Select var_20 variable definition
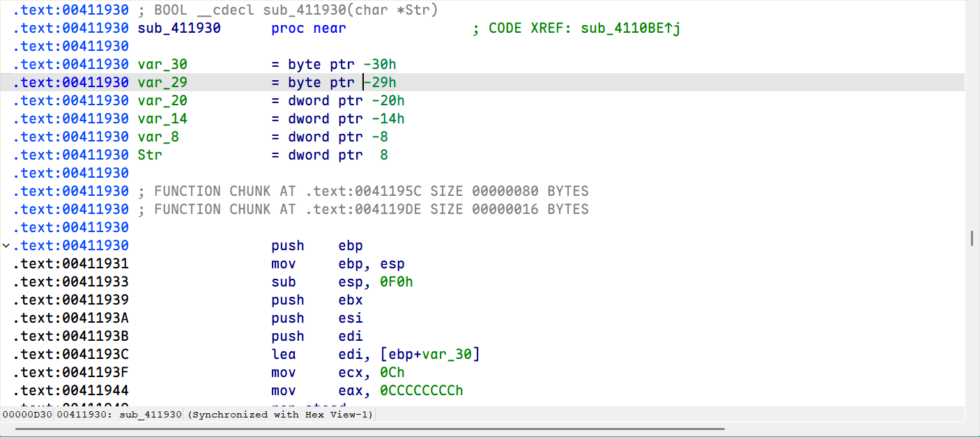Screen dimensions: 980x437 coord(162,100)
